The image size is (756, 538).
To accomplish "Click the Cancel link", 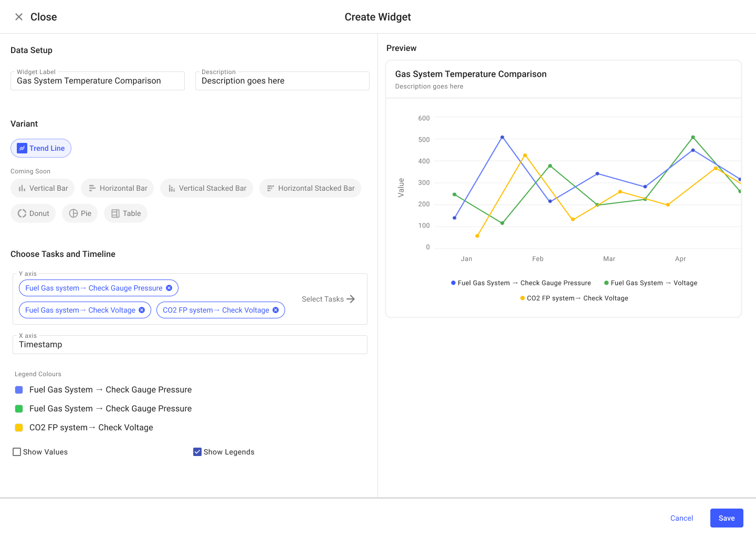I will point(681,518).
